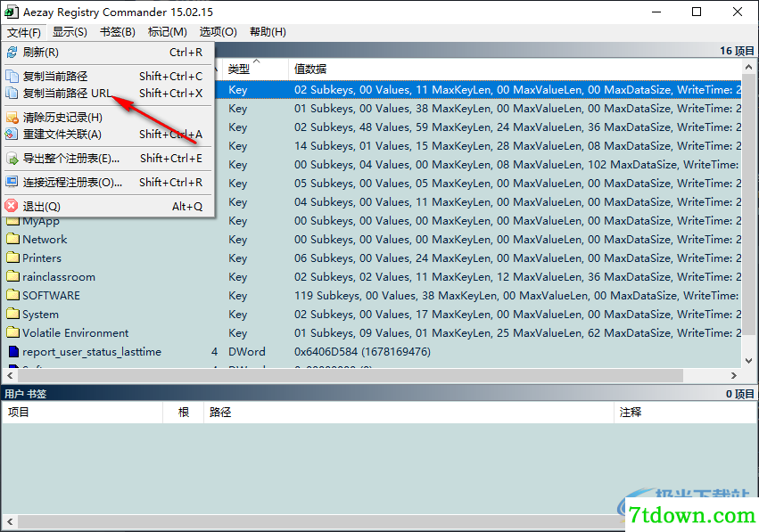Select the Printers key row name

[x=42, y=258]
